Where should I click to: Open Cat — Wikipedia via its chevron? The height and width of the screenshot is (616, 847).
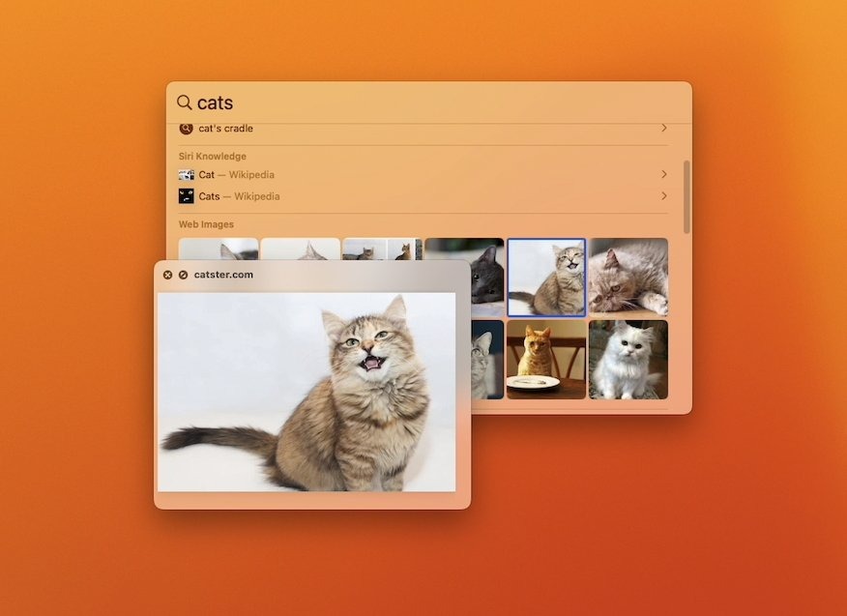(x=663, y=175)
